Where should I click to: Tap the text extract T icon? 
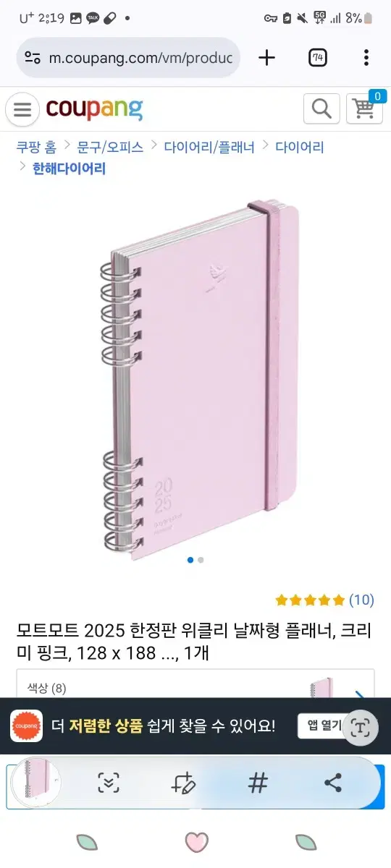click(x=360, y=726)
